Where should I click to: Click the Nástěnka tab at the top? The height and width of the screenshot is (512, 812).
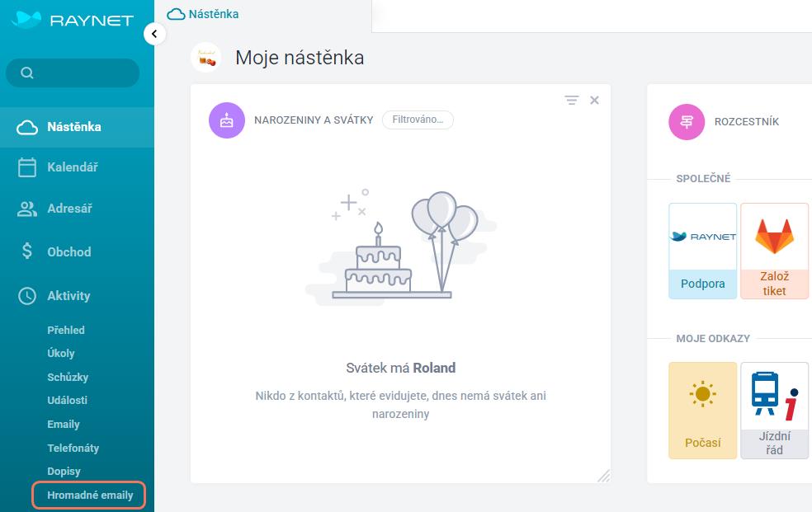(x=203, y=14)
